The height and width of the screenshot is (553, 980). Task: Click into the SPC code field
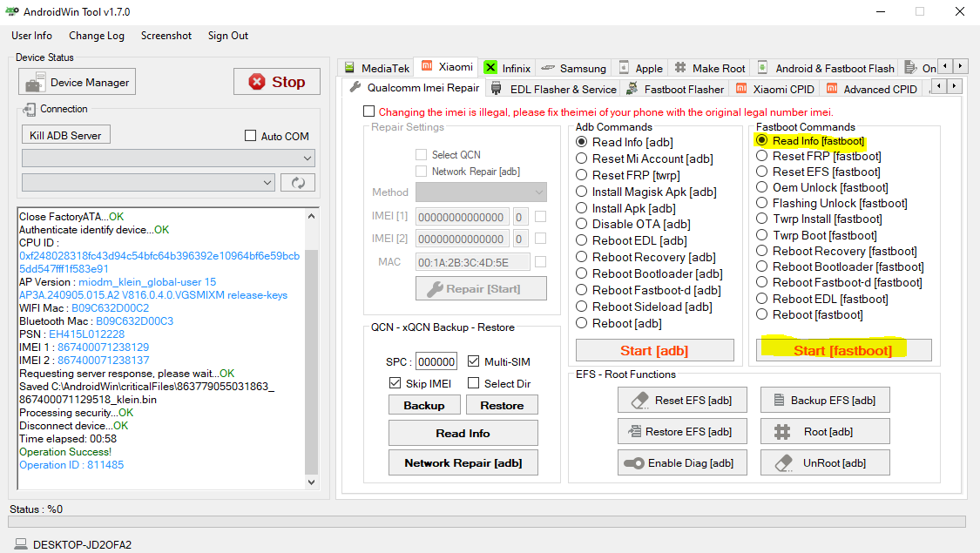pyautogui.click(x=436, y=361)
